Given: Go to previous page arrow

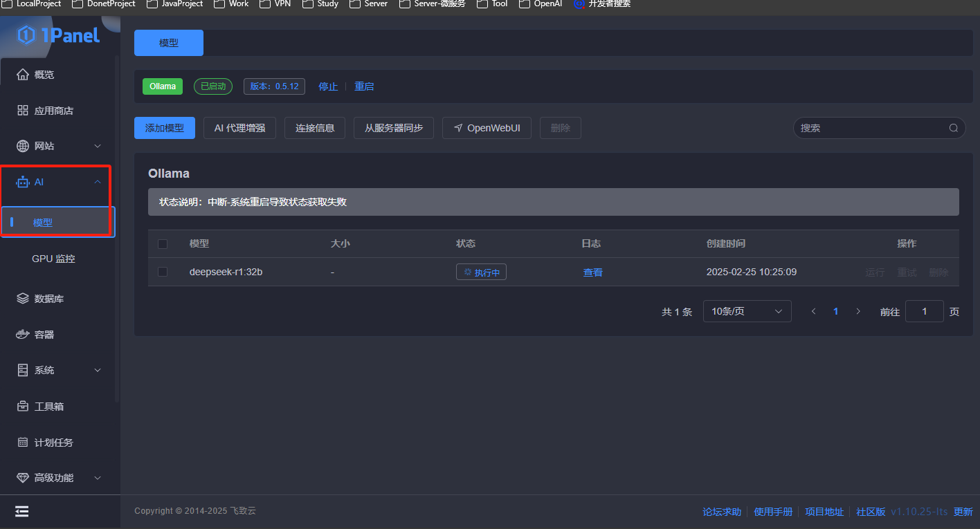Looking at the screenshot, I should (814, 311).
